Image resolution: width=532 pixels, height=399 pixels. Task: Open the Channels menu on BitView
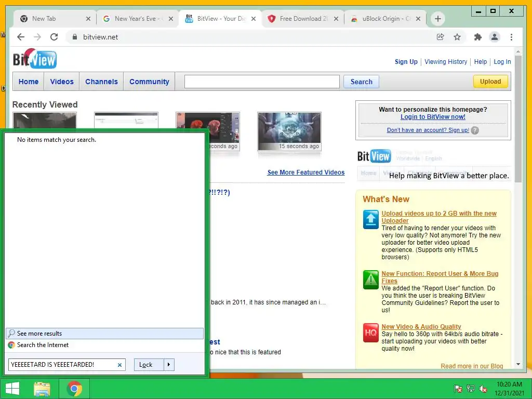101,82
